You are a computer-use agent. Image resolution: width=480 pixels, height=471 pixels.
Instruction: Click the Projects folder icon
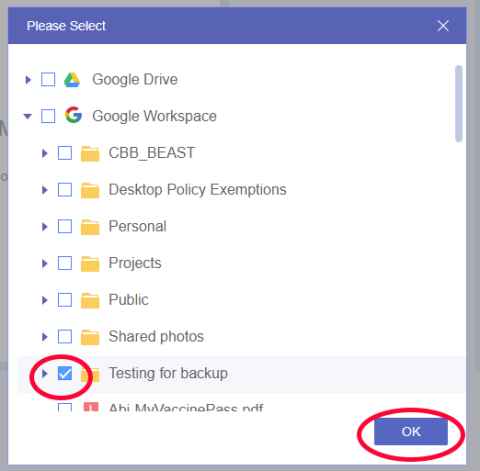tap(90, 263)
